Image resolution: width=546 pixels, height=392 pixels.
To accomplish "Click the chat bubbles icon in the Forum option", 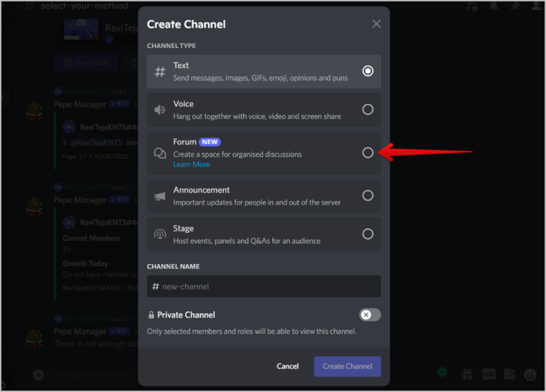I will pyautogui.click(x=160, y=153).
